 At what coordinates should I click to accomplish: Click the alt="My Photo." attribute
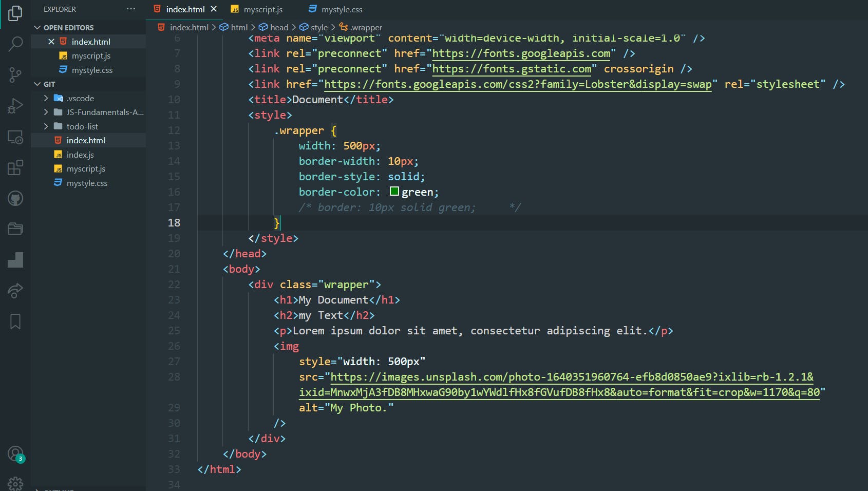click(x=346, y=408)
